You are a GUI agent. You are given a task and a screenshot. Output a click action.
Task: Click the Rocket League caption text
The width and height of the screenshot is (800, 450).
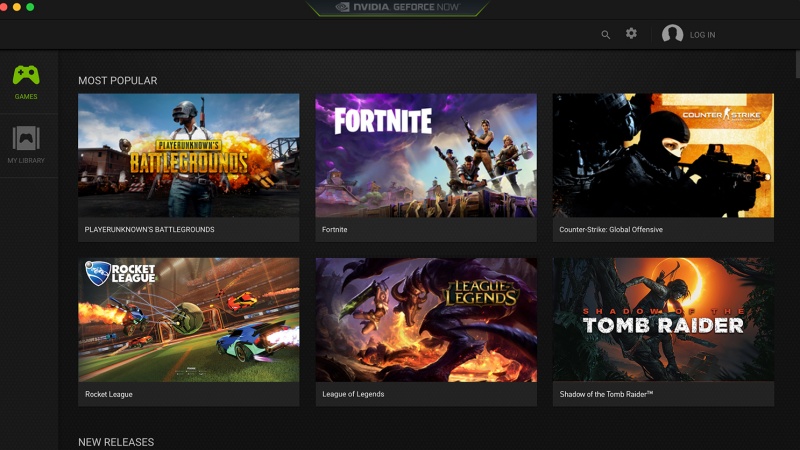point(109,394)
